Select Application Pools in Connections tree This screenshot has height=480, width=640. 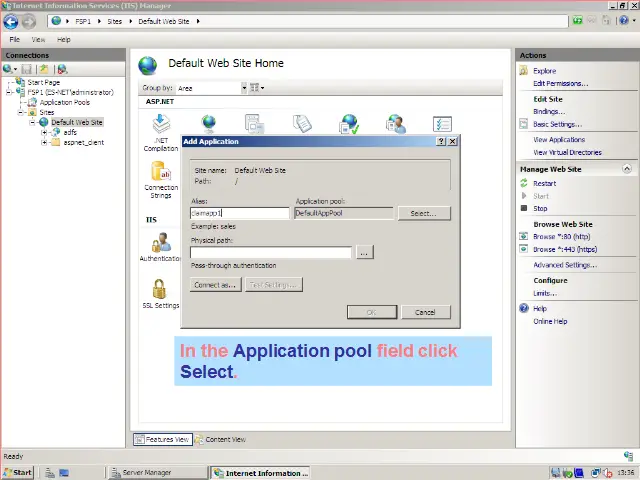click(64, 102)
